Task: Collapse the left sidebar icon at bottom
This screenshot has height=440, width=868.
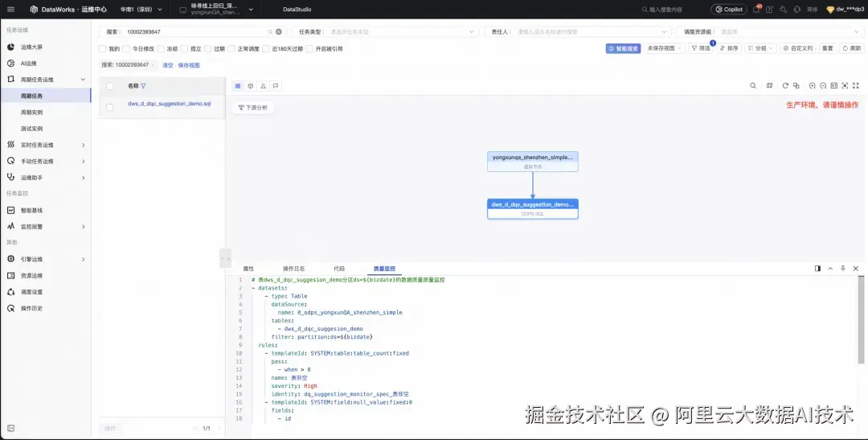Action: [x=10, y=429]
